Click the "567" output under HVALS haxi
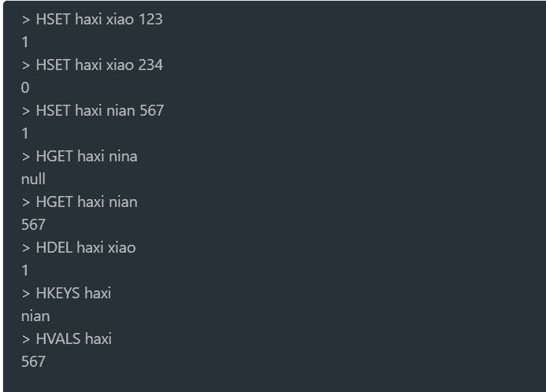546x392 pixels. pos(33,362)
